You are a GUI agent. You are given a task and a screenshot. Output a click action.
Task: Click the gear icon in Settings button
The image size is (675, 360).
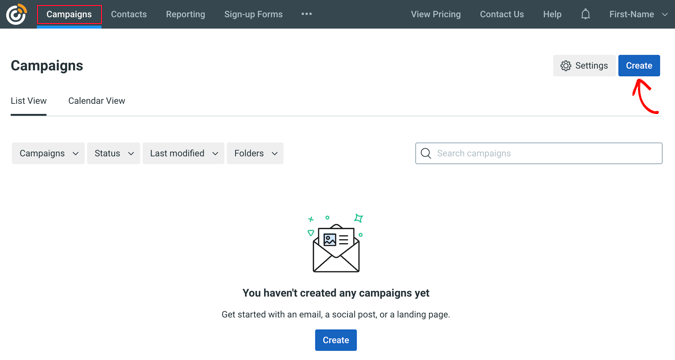tap(566, 65)
